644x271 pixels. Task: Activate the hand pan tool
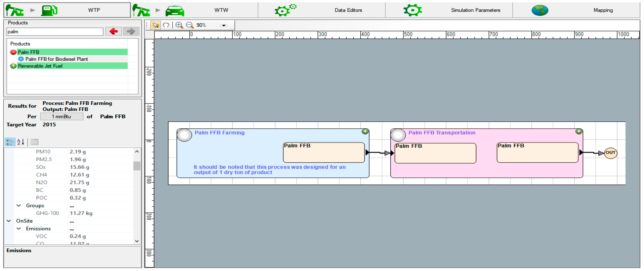[166, 25]
